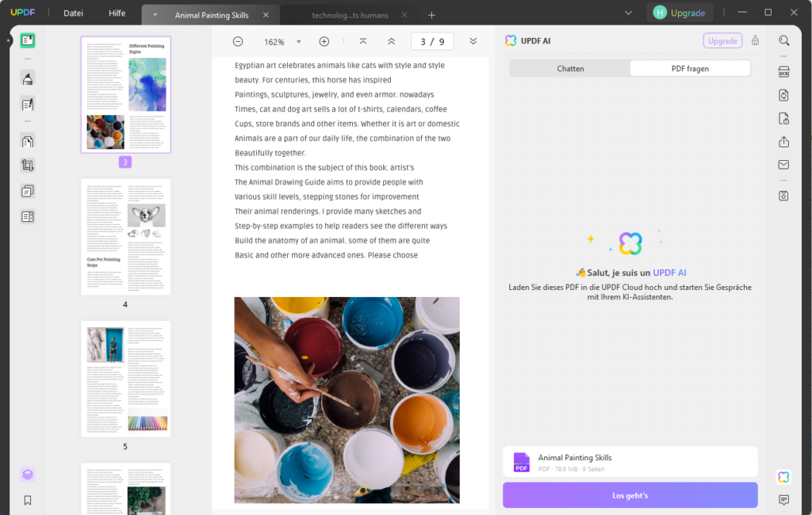This screenshot has height=515, width=812.
Task: Select the page 4 thumbnail
Action: (125, 236)
